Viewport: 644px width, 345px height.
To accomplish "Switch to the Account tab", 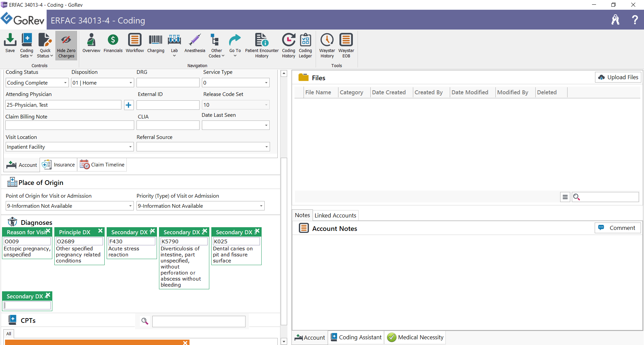I will 22,165.
